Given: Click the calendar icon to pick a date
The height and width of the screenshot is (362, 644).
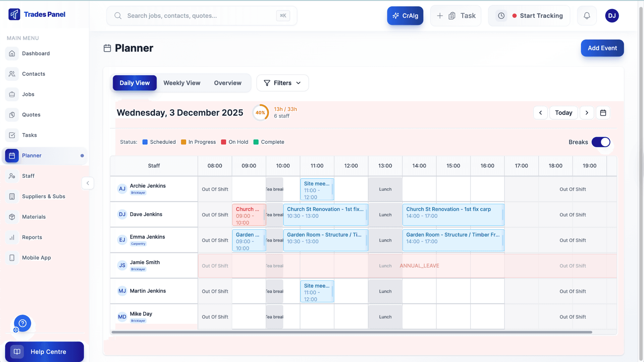Looking at the screenshot, I should click(x=603, y=113).
